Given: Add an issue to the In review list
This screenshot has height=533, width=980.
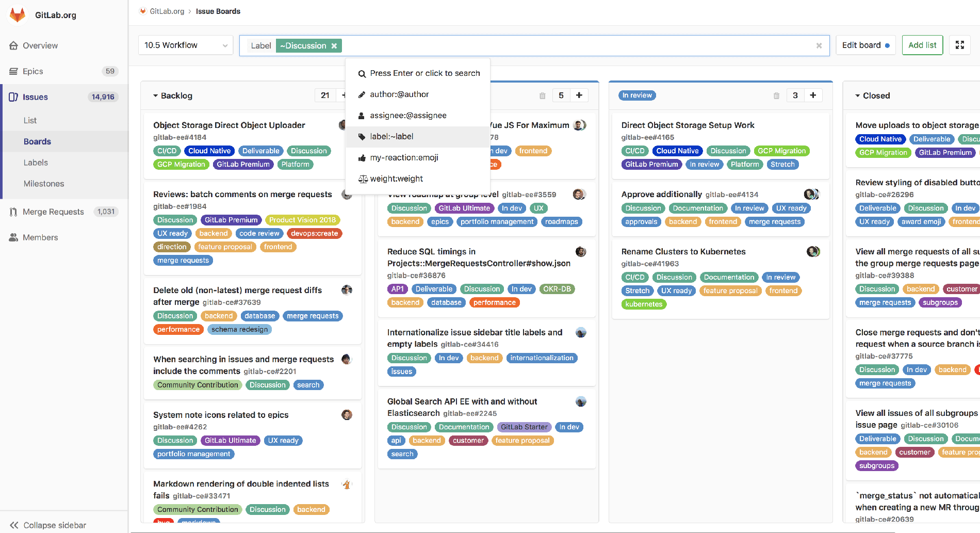Looking at the screenshot, I should point(813,95).
